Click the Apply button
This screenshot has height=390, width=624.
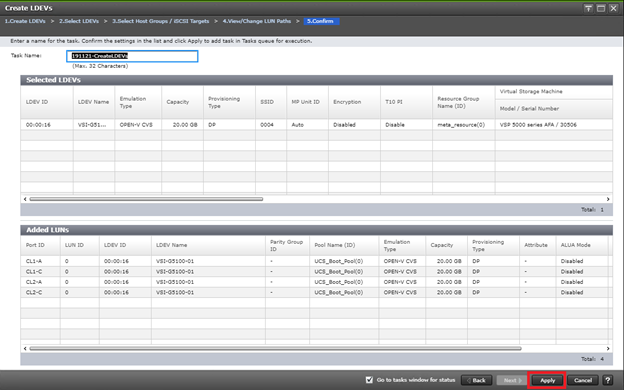click(x=547, y=380)
